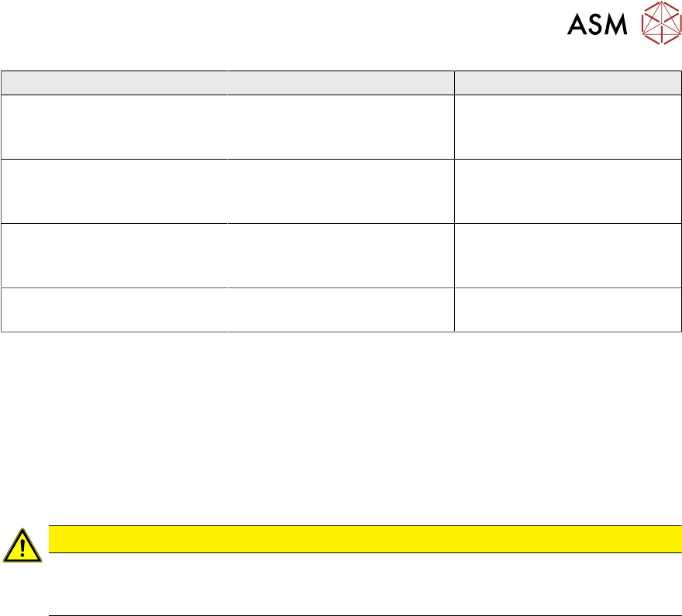Click third body row's left cell

point(114,255)
